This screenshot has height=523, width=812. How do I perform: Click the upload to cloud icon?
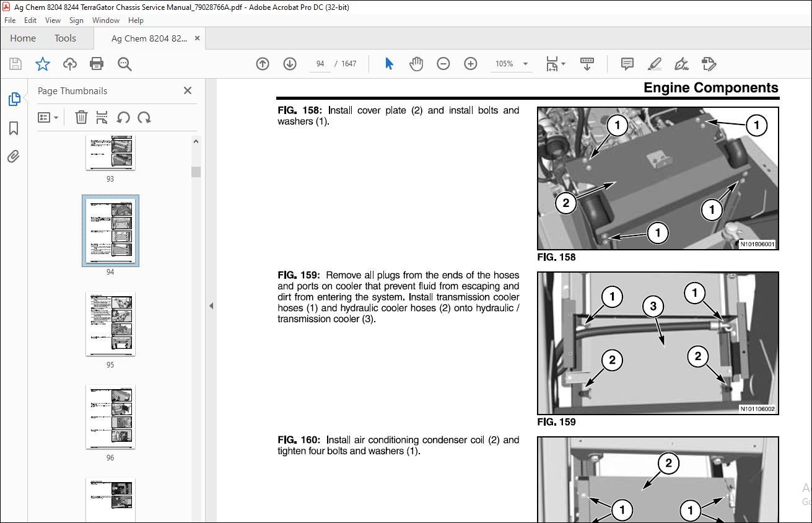point(70,64)
